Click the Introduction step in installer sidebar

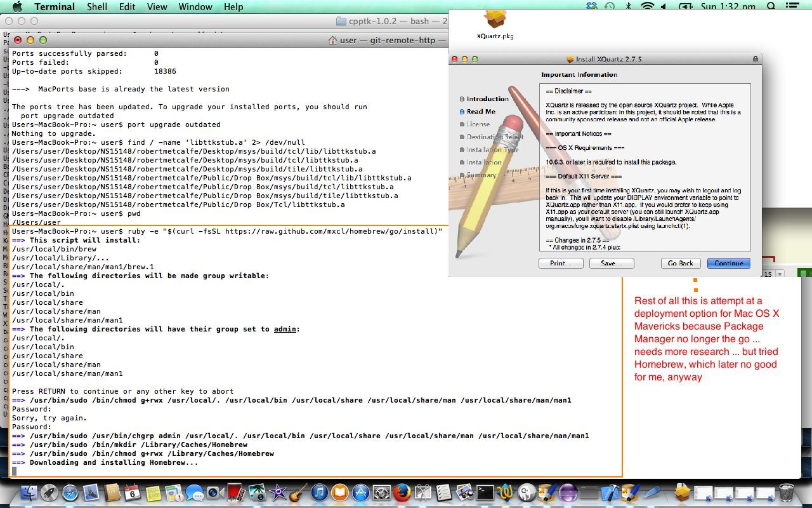coord(487,99)
